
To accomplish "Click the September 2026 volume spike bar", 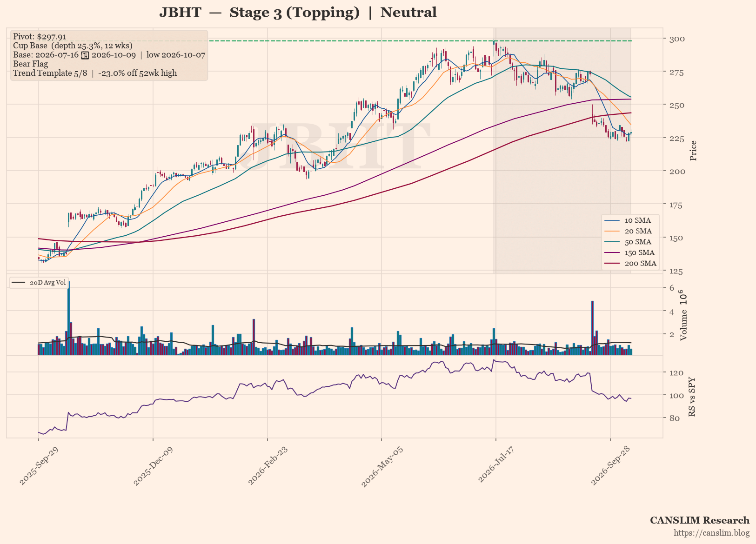I will [593, 328].
